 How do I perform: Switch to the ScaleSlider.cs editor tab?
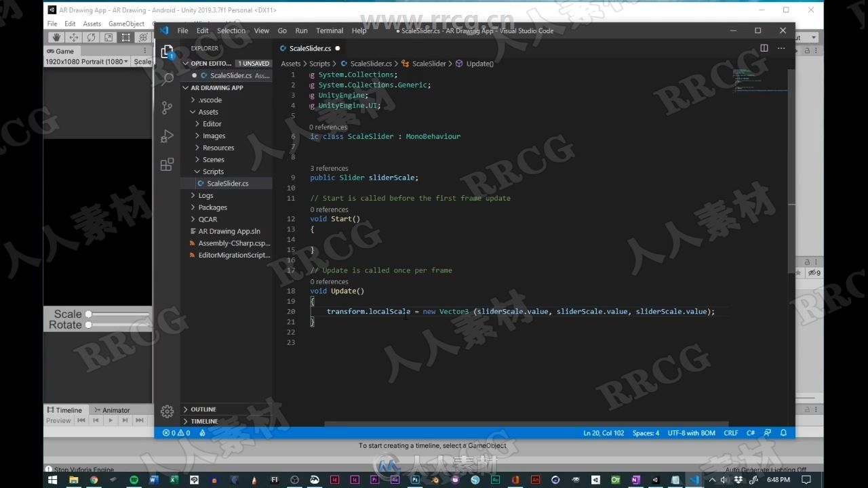[x=310, y=48]
